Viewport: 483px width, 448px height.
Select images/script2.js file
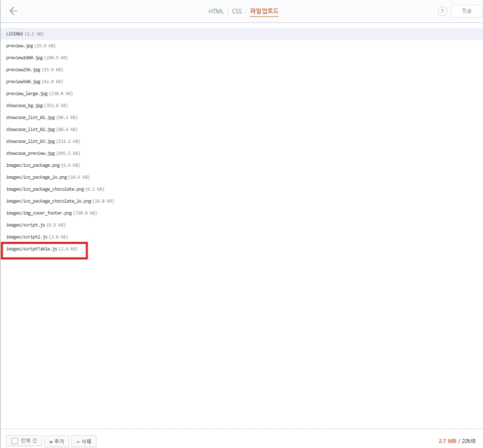[37, 237]
